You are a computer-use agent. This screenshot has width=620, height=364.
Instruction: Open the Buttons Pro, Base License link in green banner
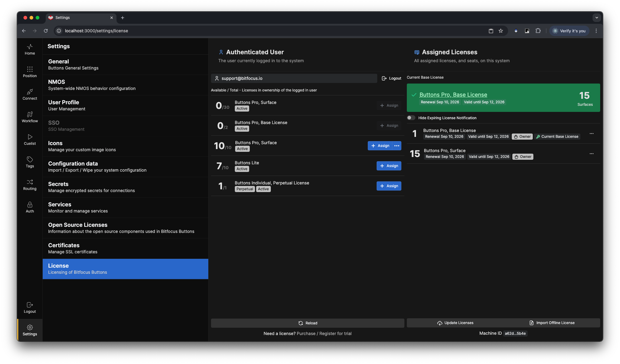[x=453, y=95]
